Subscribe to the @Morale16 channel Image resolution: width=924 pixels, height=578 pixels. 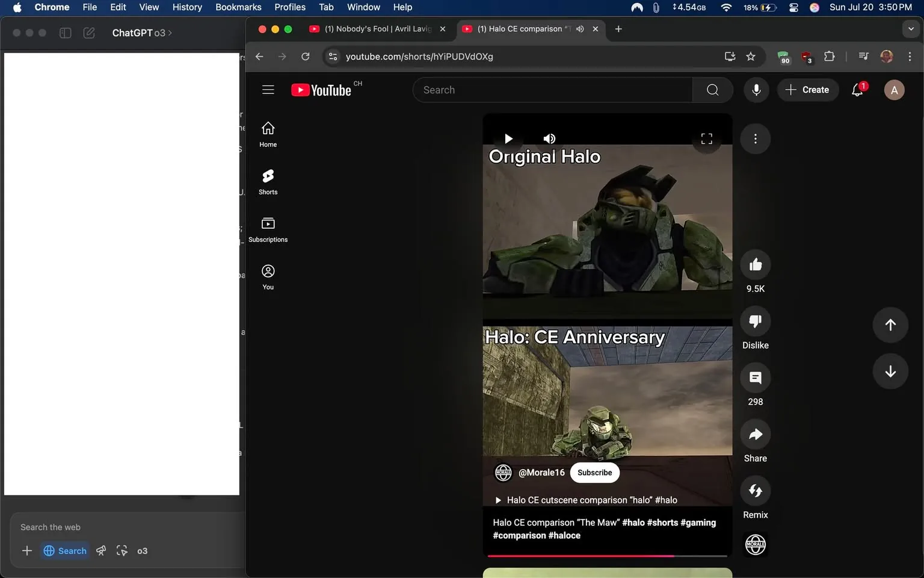[x=594, y=472]
